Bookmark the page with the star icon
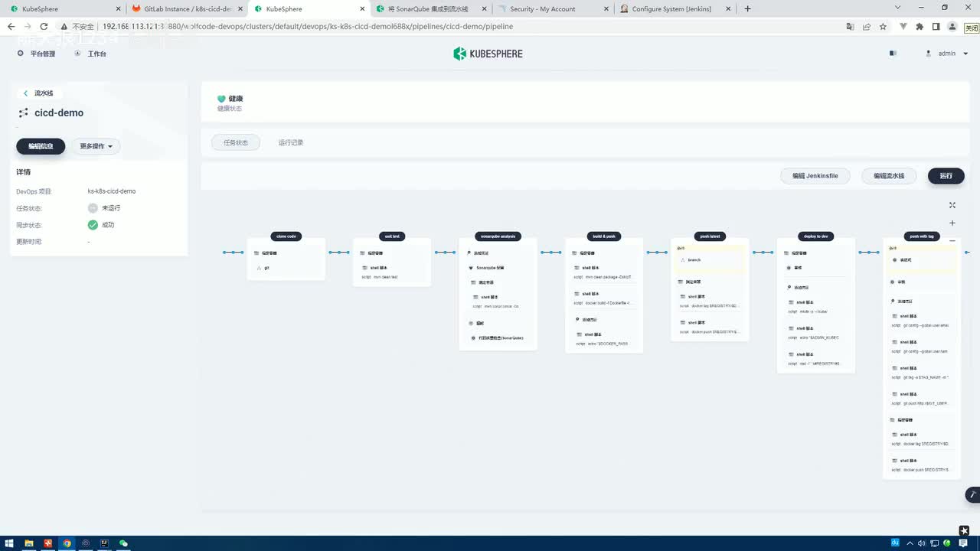 (883, 26)
